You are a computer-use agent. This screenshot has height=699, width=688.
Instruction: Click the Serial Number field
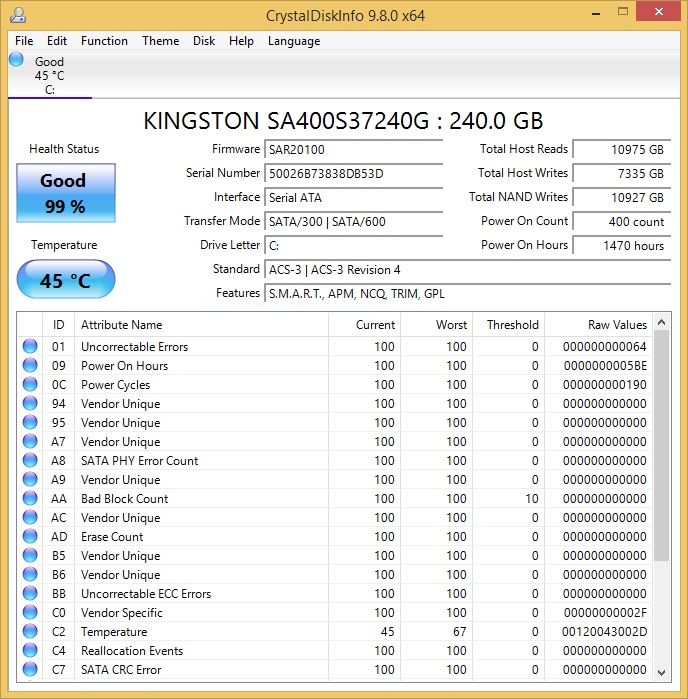point(354,173)
